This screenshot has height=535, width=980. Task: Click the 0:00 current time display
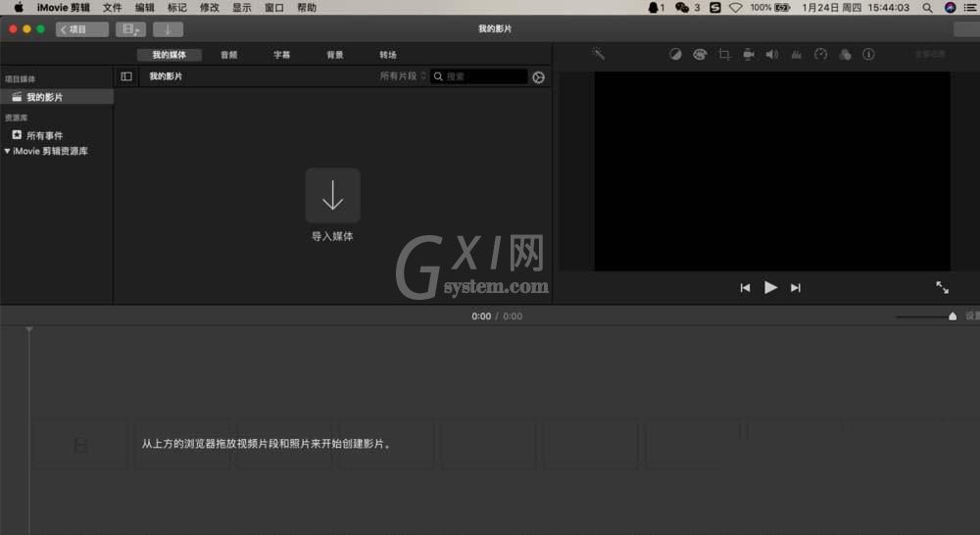pyautogui.click(x=481, y=316)
